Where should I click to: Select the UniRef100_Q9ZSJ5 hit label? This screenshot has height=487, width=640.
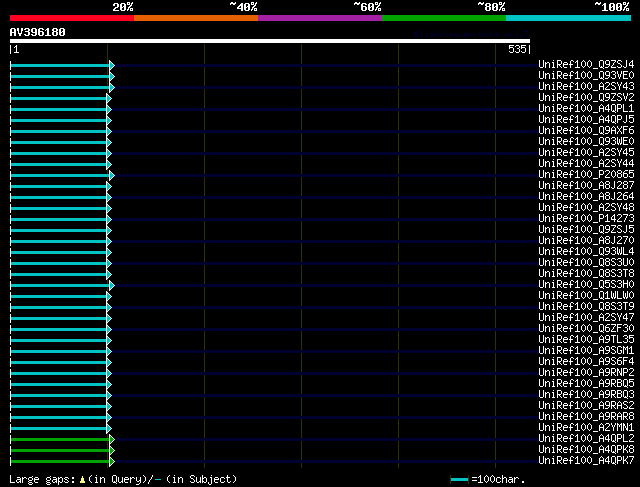click(586, 230)
